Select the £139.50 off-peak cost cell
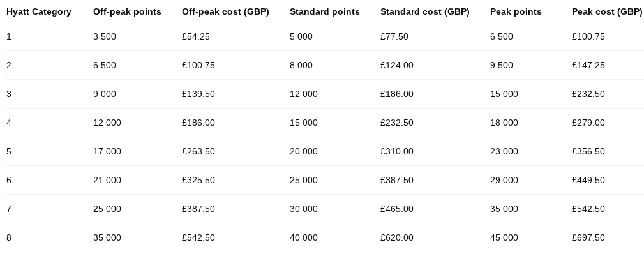This screenshot has width=644, height=263. pyautogui.click(x=198, y=94)
